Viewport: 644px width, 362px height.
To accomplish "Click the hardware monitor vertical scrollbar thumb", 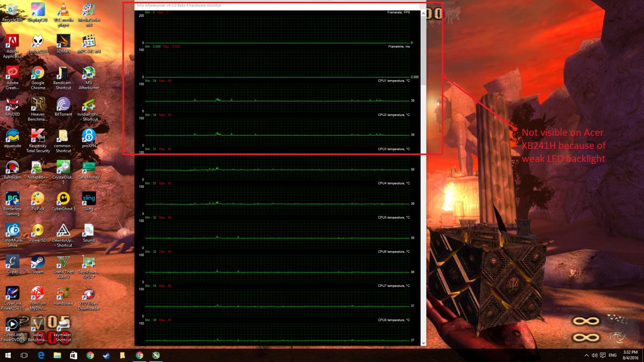I will (x=423, y=51).
